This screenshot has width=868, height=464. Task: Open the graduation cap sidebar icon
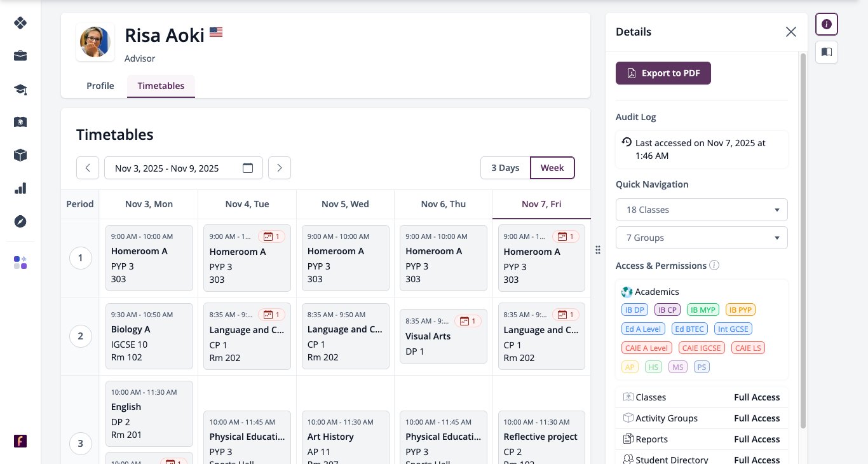[x=20, y=89]
